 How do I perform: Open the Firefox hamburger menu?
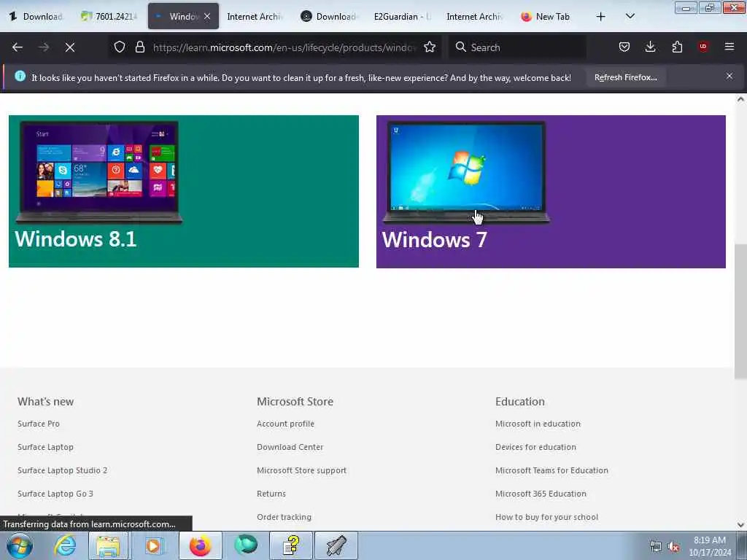729,47
